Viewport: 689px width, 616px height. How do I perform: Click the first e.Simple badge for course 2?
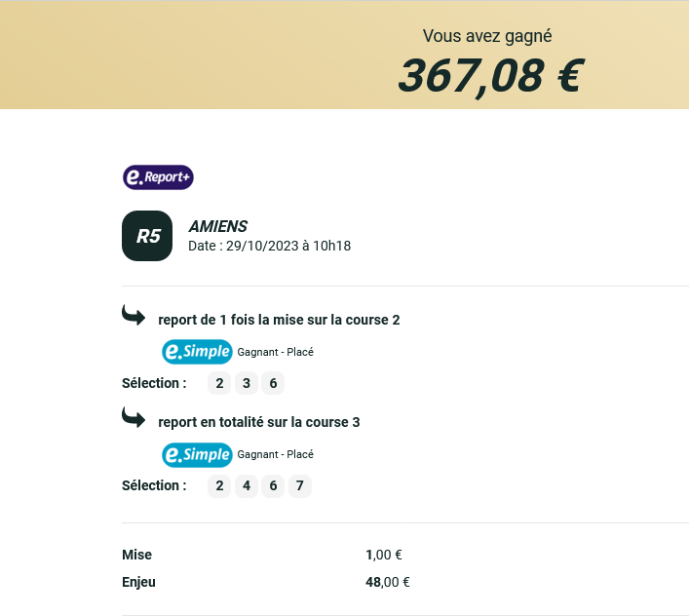click(197, 352)
